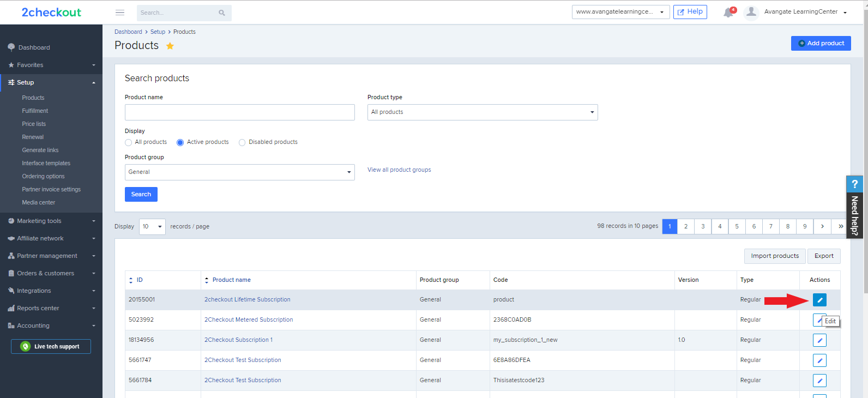
Task: Open Avangate LearningCenter account menu
Action: [x=805, y=12]
